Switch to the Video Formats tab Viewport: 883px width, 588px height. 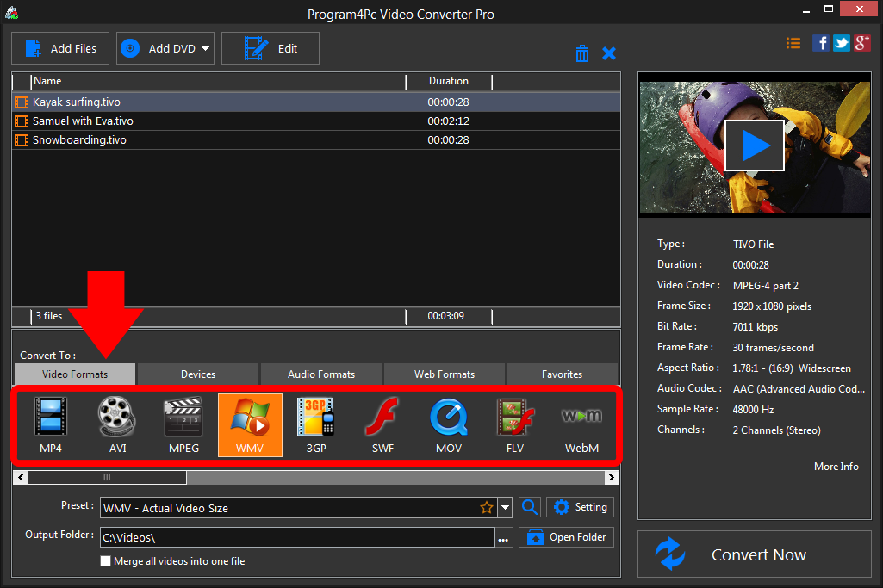75,374
